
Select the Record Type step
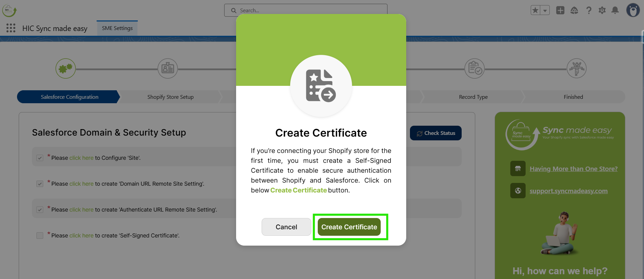[473, 97]
